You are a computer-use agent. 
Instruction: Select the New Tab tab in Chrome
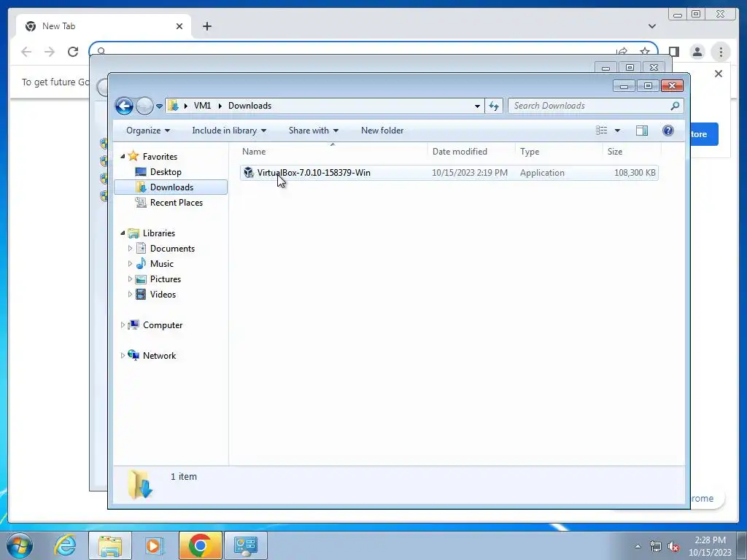point(104,26)
